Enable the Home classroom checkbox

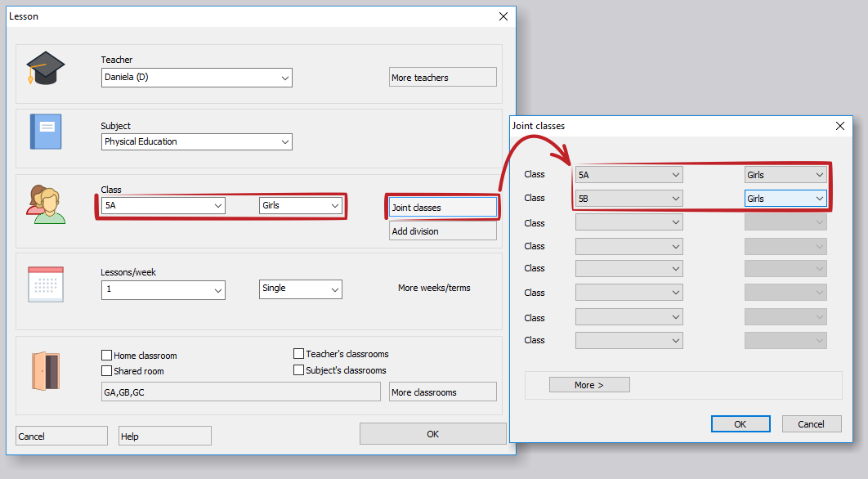(106, 356)
